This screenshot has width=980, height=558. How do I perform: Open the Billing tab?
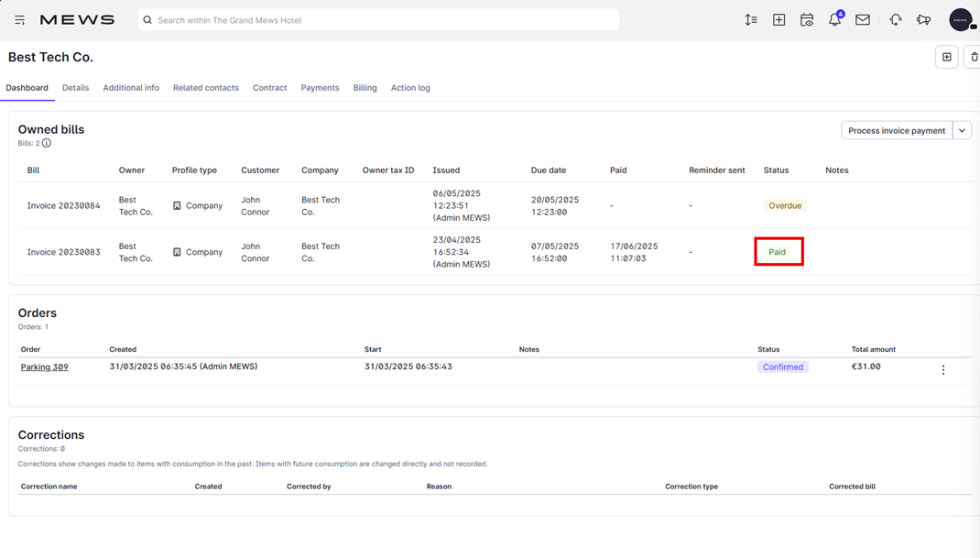pos(365,88)
